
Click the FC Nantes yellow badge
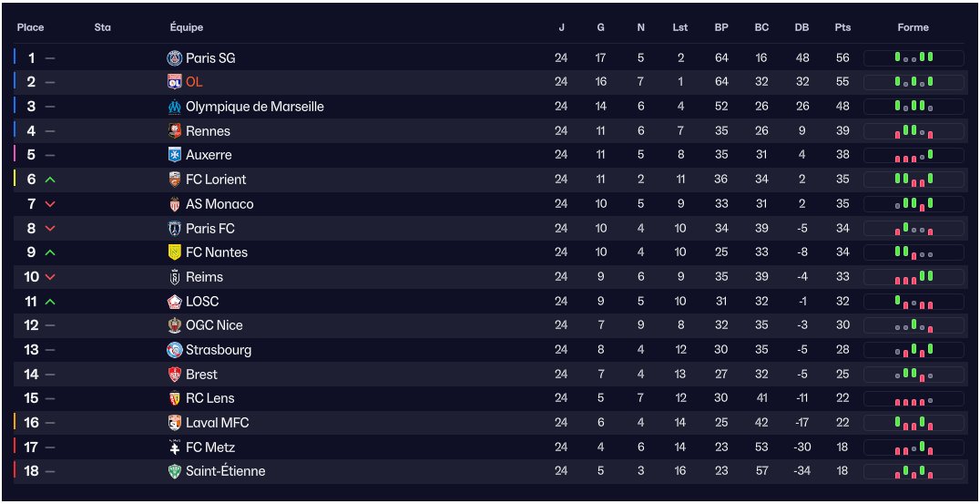(x=175, y=252)
